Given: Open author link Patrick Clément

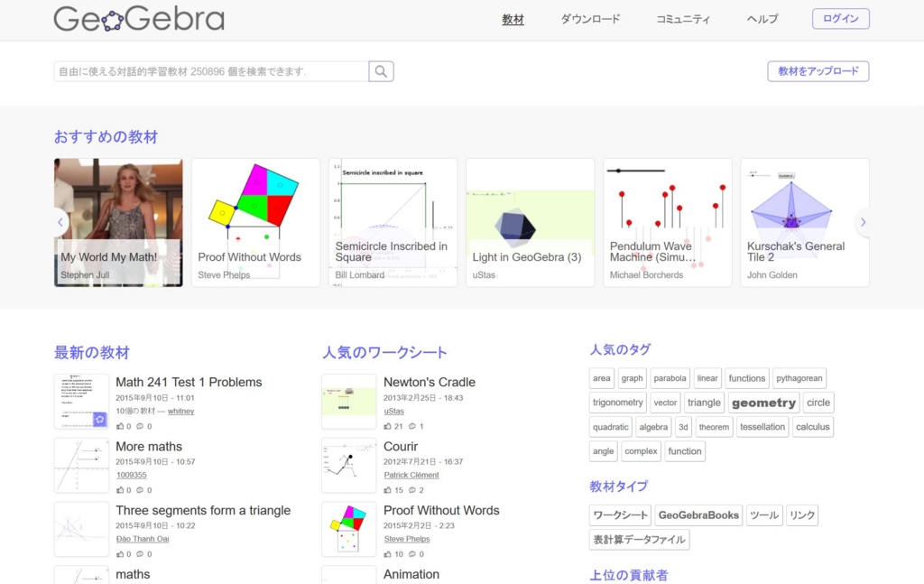Looking at the screenshot, I should pos(411,475).
